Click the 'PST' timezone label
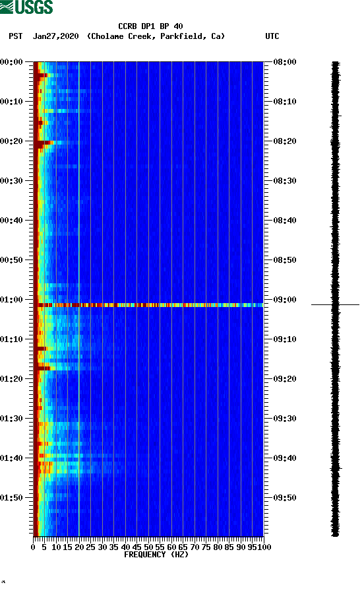This screenshot has height=589, width=364. point(16,36)
